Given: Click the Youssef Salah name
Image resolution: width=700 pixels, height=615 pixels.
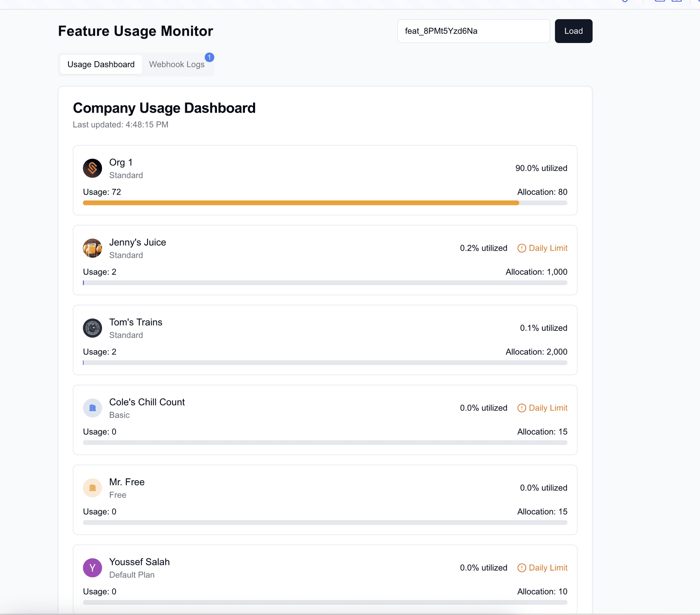Looking at the screenshot, I should pos(139,562).
